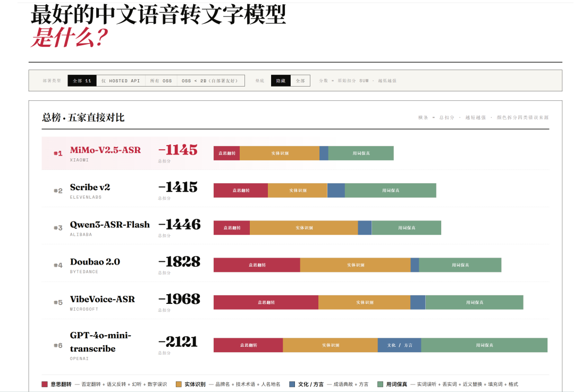574x392 pixels.
Task: Click the -1968 total score
Action: coord(180,300)
